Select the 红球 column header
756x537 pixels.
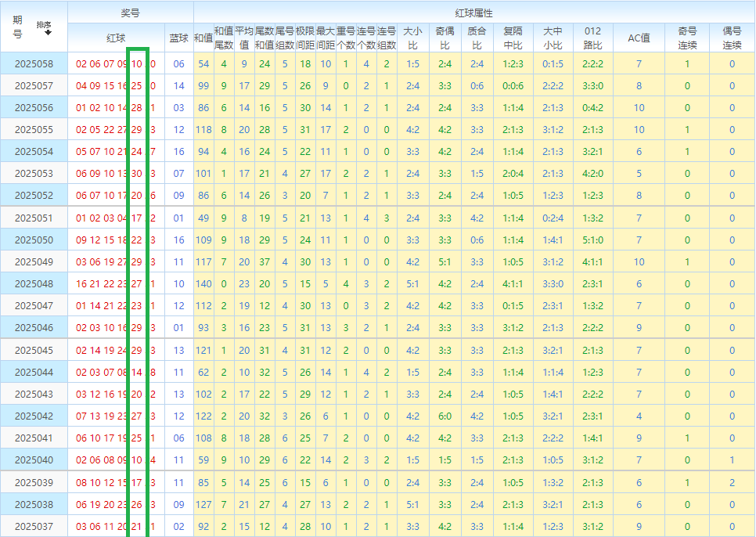[116, 38]
